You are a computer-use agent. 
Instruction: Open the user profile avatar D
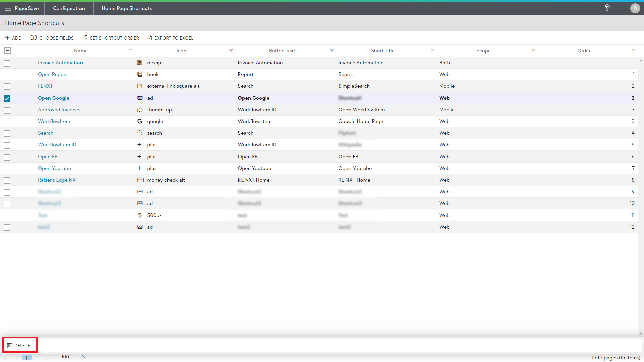635,8
